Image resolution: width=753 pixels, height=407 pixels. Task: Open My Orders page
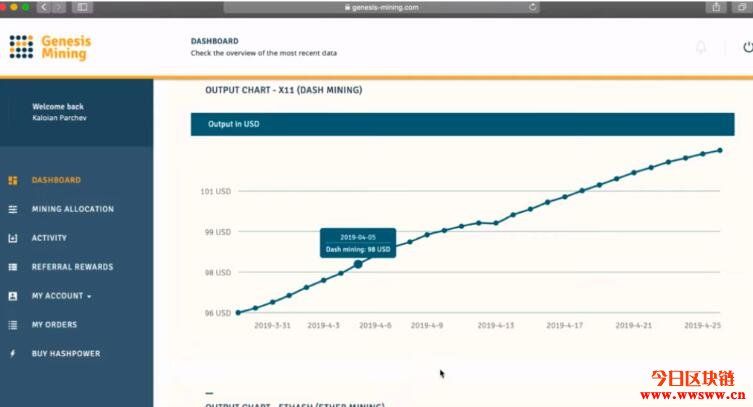pyautogui.click(x=54, y=324)
